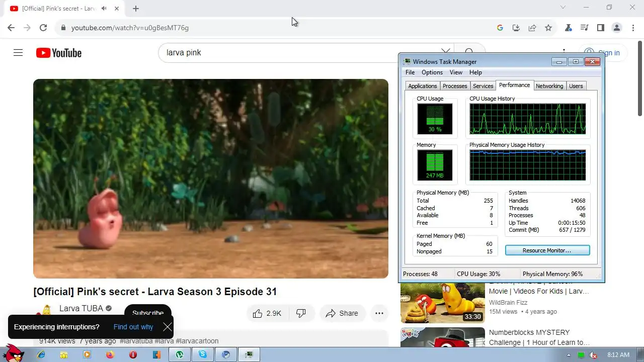Image resolution: width=644 pixels, height=362 pixels.
Task: Open more actions under the video
Action: click(x=379, y=313)
